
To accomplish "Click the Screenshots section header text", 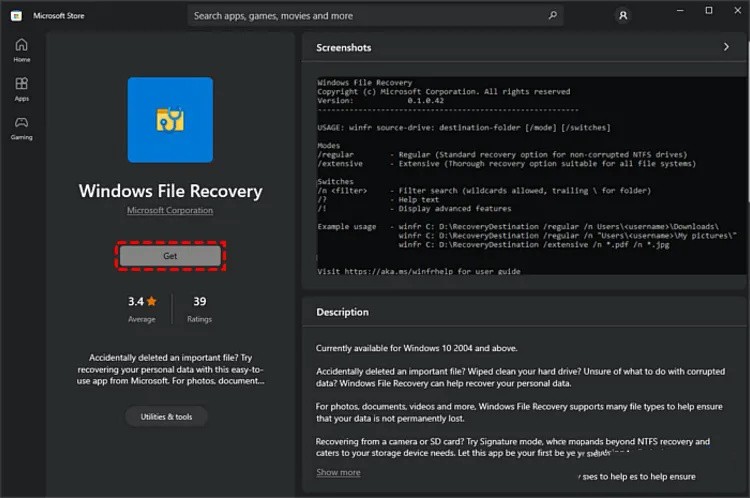I will click(x=343, y=47).
